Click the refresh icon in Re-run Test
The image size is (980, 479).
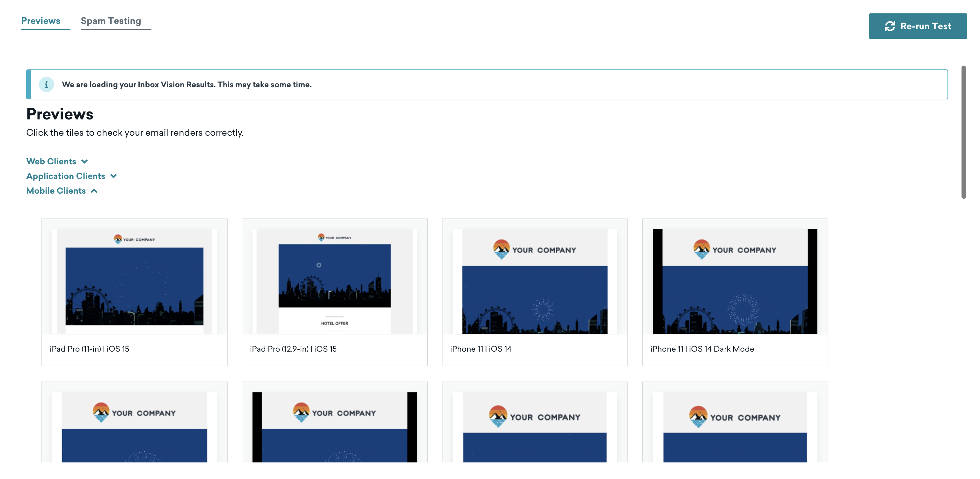coord(890,26)
